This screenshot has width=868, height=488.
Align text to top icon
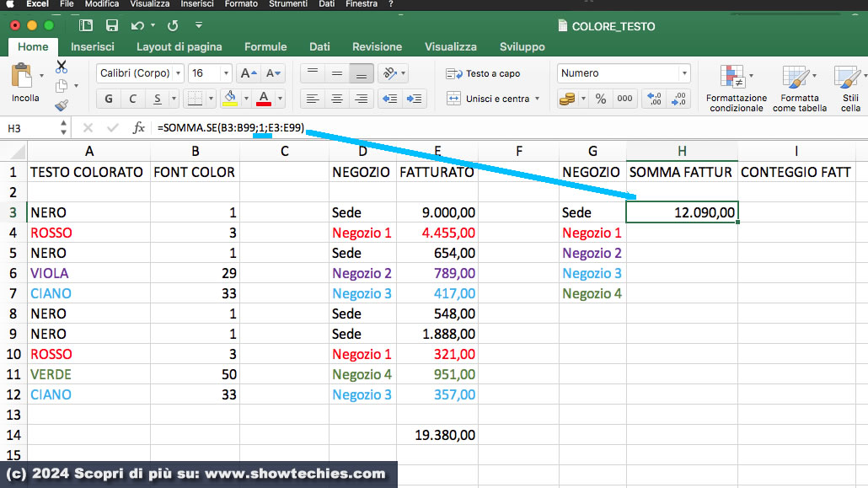tap(313, 73)
